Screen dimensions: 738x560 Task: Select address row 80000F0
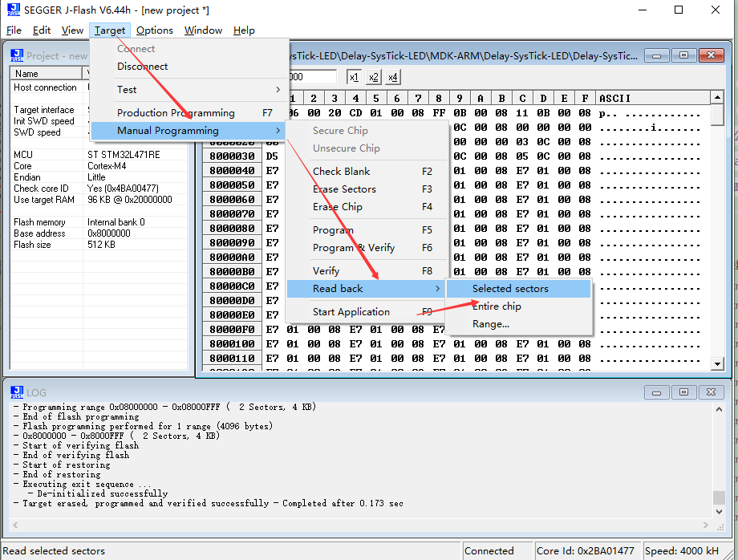coord(232,330)
